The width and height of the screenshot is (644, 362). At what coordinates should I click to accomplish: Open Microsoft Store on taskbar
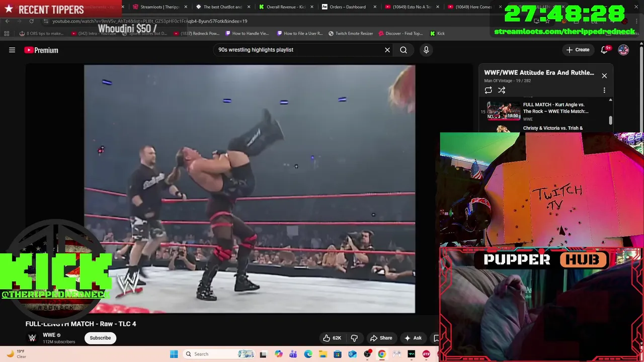point(338,354)
